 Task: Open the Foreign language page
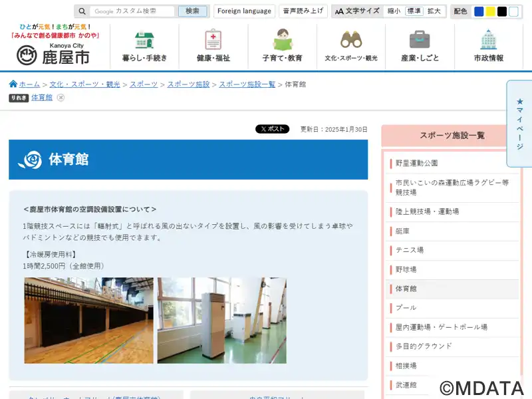pyautogui.click(x=244, y=11)
